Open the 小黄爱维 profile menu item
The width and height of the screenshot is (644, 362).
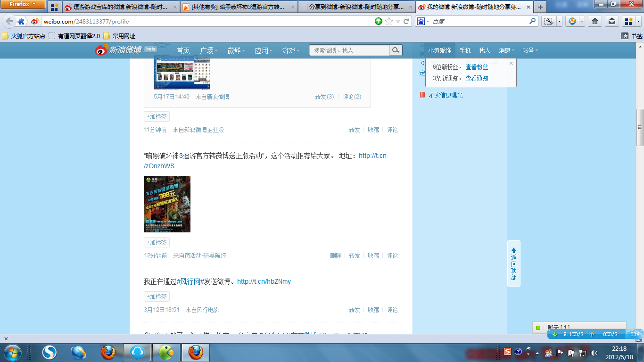439,50
